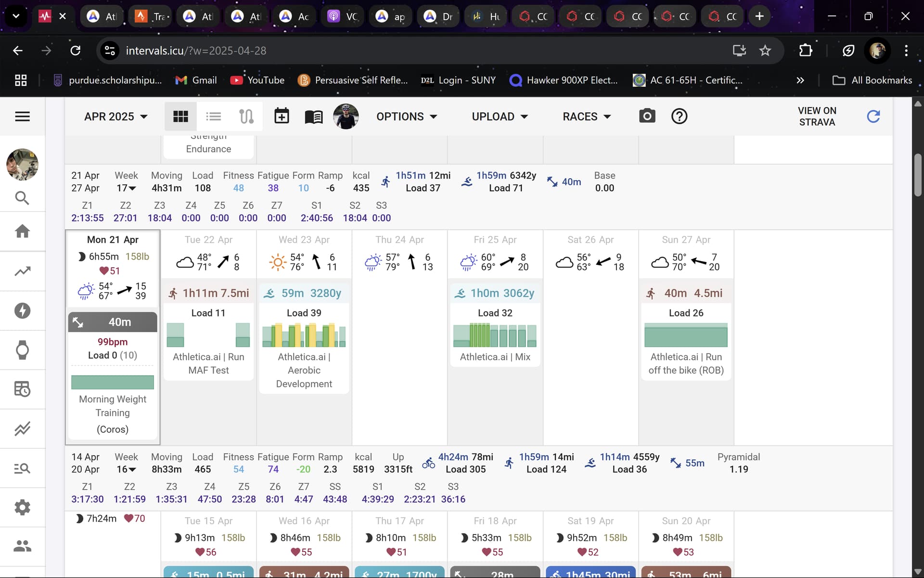The height and width of the screenshot is (578, 924).
Task: Click the toolbar athlete avatar
Action: (346, 116)
